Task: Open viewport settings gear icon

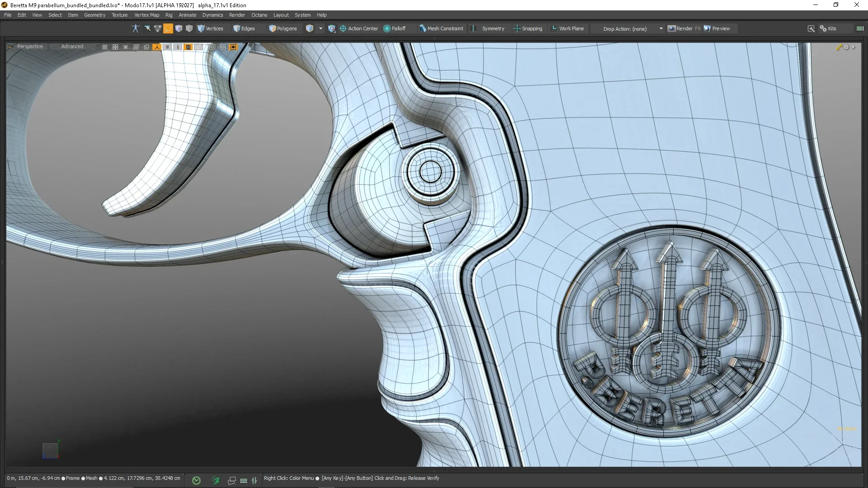Action: tap(847, 47)
